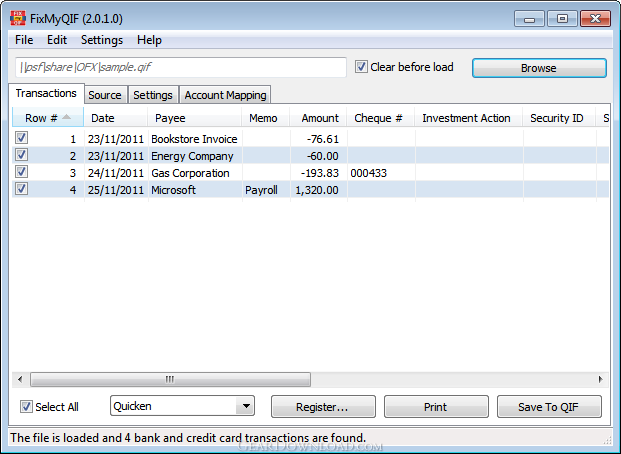Minimize the FixMyQIF window
This screenshot has height=454, width=621.
(x=530, y=19)
